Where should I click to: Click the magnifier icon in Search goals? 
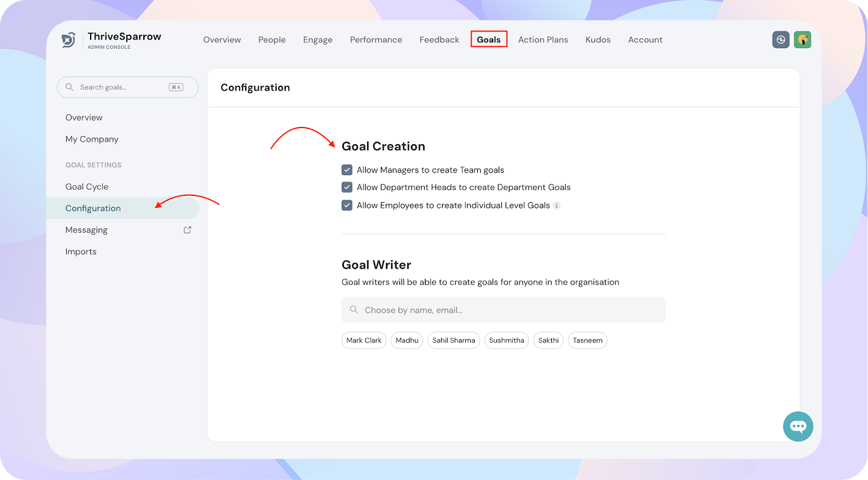coord(69,87)
